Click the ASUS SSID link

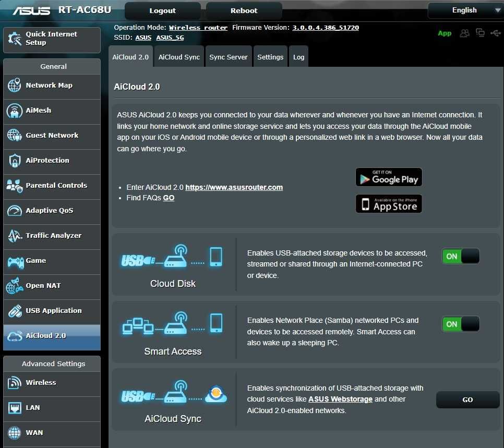pos(143,38)
